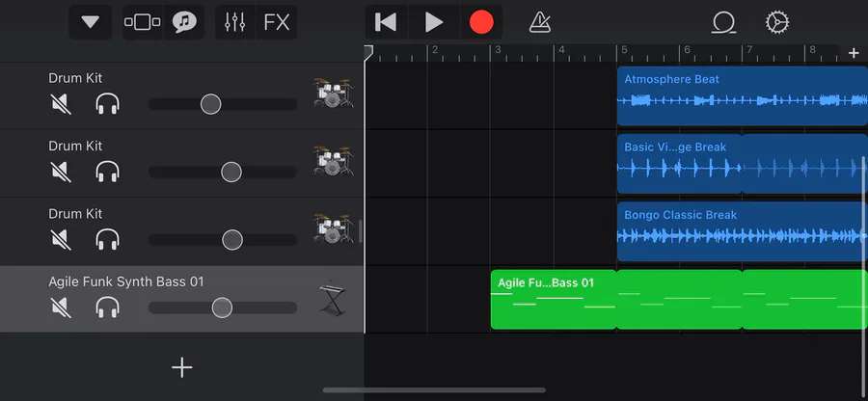Image resolution: width=868 pixels, height=401 pixels.
Task: Go to beginning with the rewind button
Action: point(387,23)
